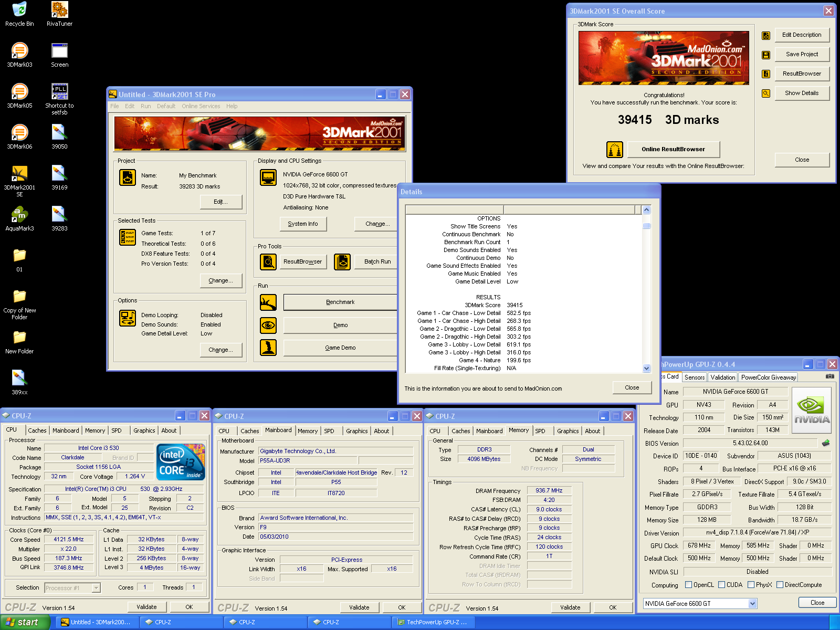
Task: Switch to the Validation tab in GPU-Z
Action: [723, 377]
